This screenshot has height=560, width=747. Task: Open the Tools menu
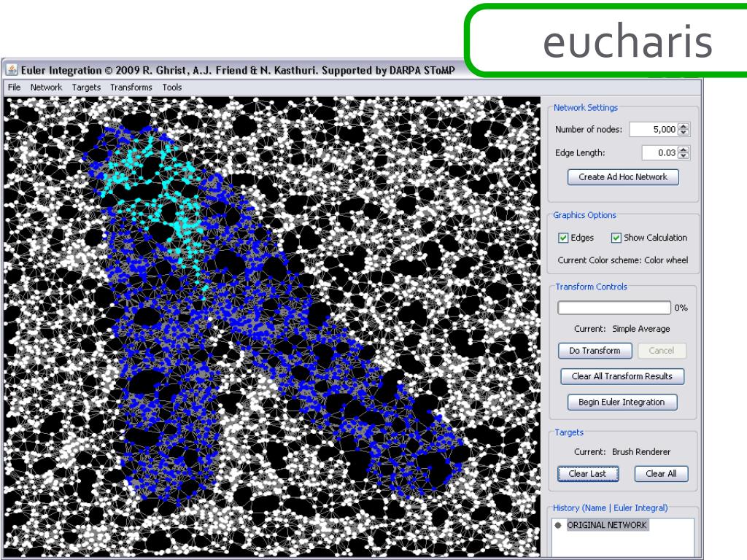coord(172,87)
